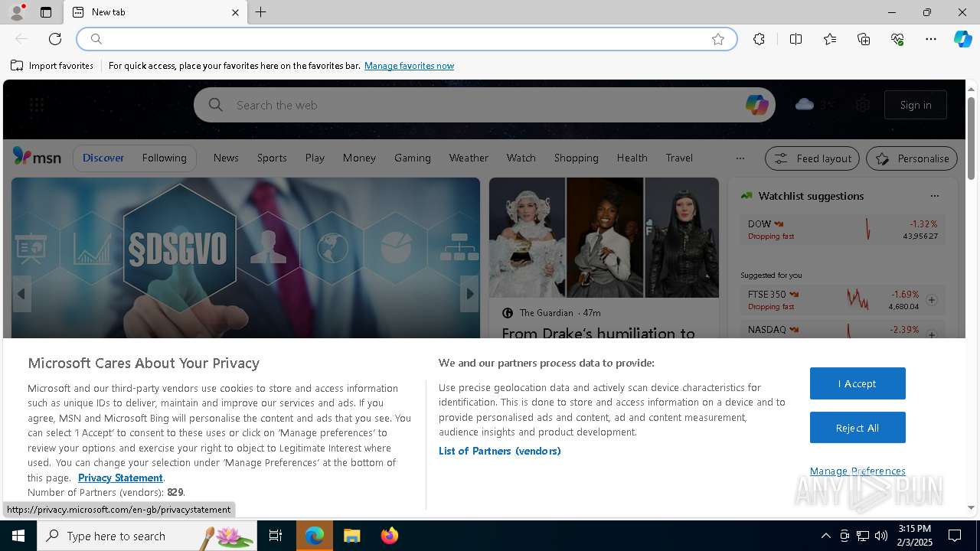This screenshot has height=551, width=980.
Task: Open The Guardian article thumbnail
Action: click(604, 237)
